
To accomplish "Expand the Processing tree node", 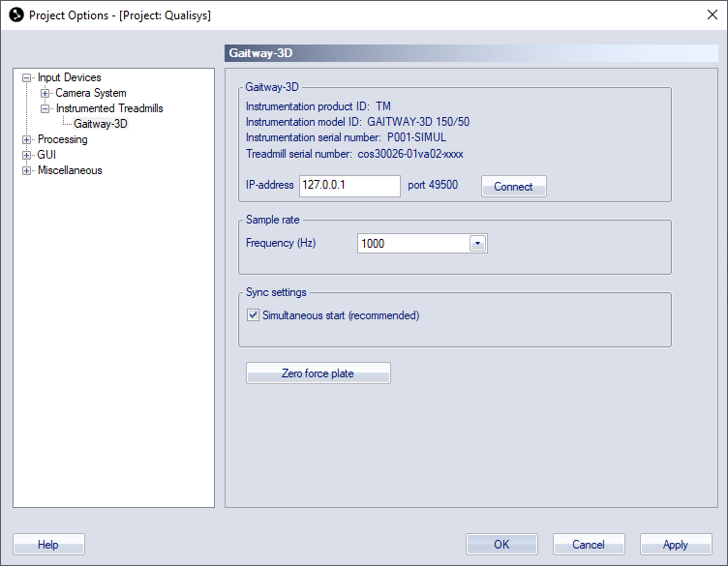I will 26,139.
